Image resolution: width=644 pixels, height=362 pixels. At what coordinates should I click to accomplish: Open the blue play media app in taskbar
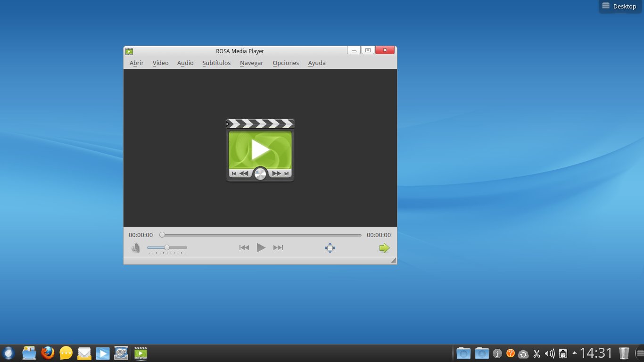pyautogui.click(x=103, y=353)
